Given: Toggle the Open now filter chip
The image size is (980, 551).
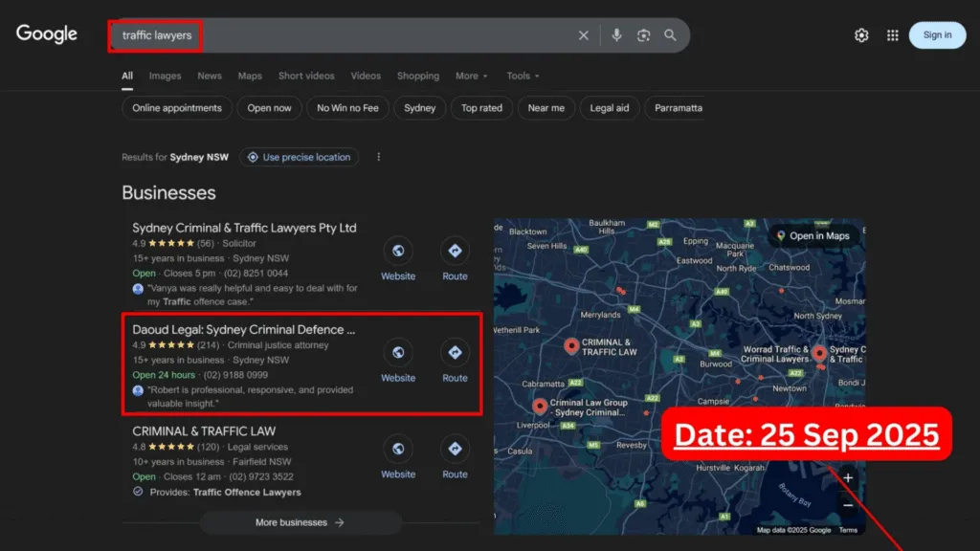Looking at the screenshot, I should click(269, 108).
